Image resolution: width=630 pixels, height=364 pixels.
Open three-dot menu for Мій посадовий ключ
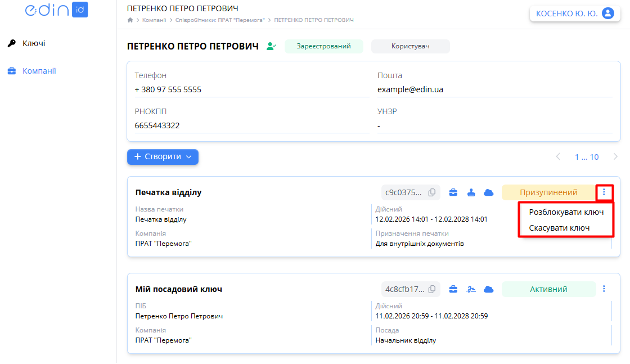(604, 289)
